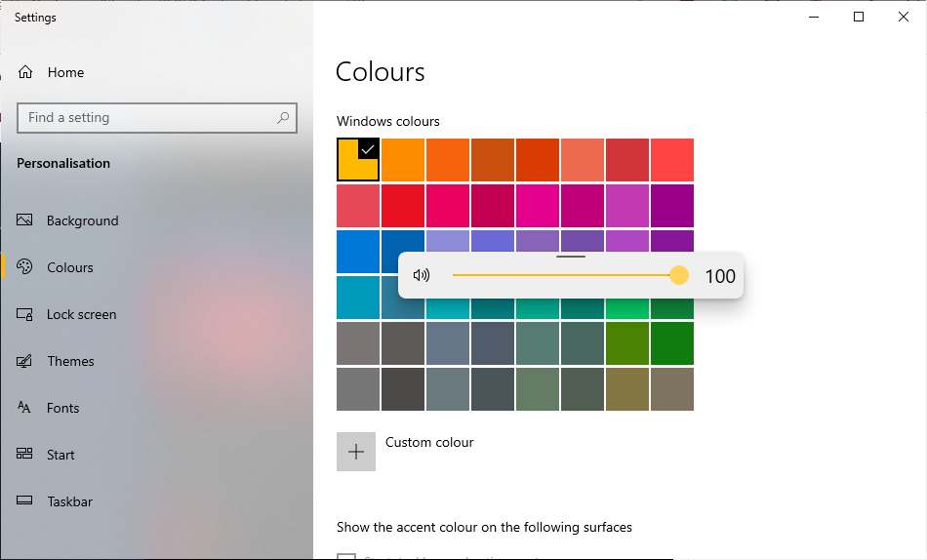Open the Themes section
Screen dimensions: 927x560
(x=70, y=361)
